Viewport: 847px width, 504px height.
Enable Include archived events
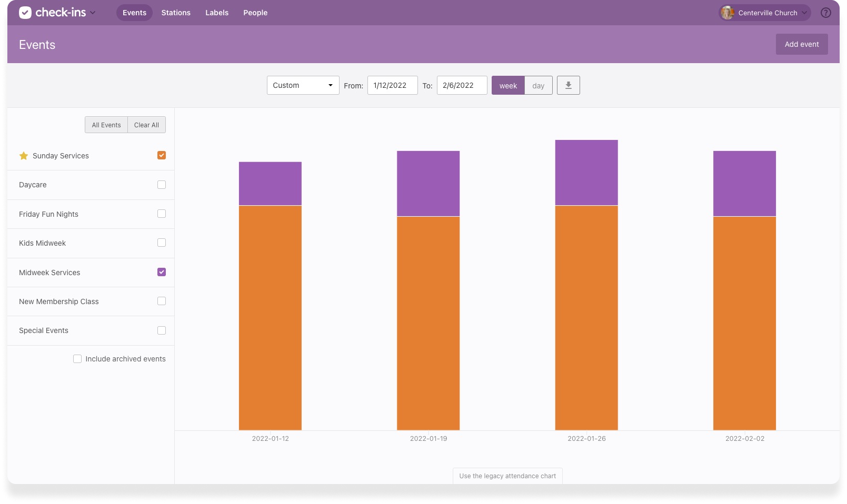point(77,358)
